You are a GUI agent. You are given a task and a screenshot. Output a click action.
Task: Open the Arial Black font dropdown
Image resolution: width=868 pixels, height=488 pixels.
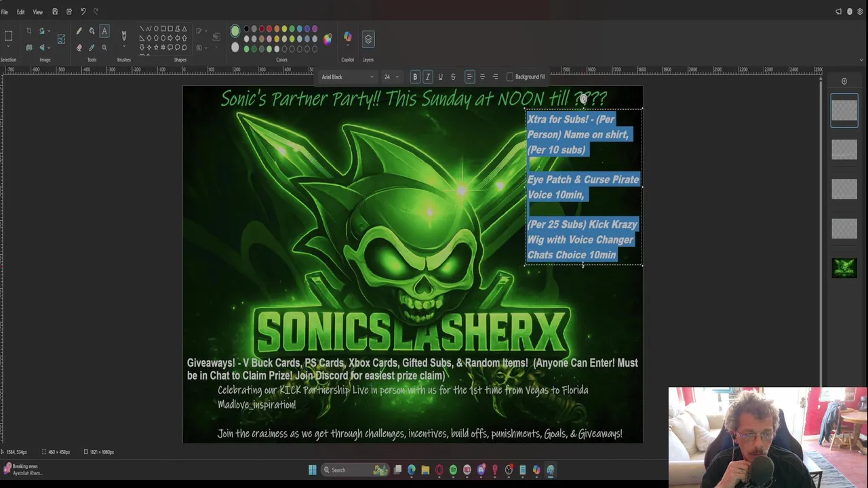(347, 77)
